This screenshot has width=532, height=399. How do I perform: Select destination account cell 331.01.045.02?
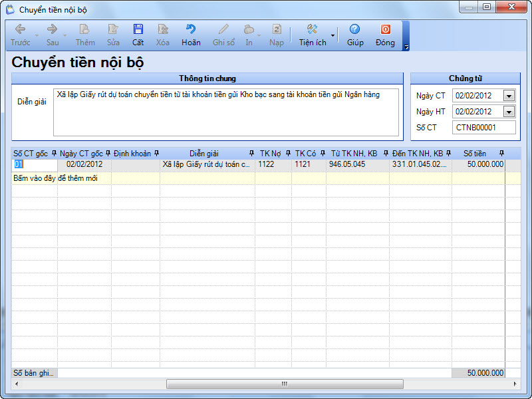point(420,164)
